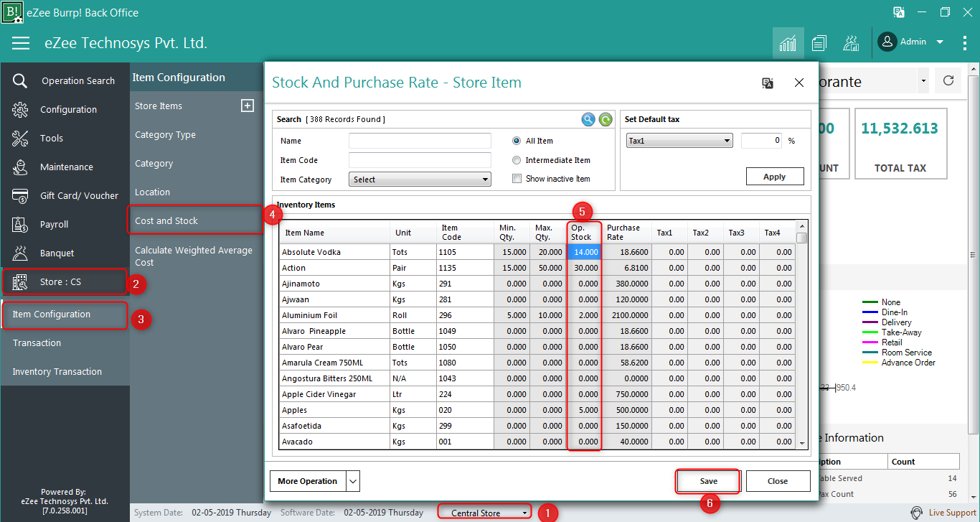980x522 pixels.
Task: Click the More Operation button
Action: coord(308,481)
